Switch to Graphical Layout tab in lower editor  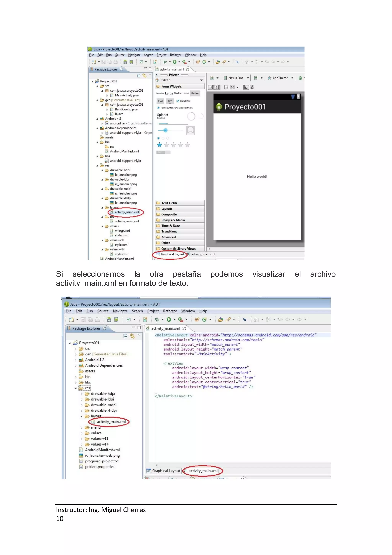tap(163, 471)
